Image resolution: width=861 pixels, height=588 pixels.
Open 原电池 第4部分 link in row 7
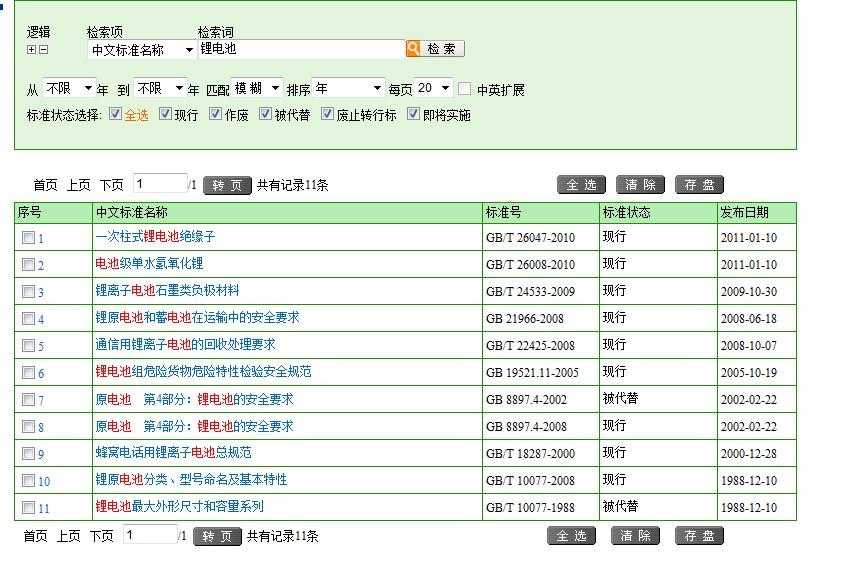click(194, 399)
